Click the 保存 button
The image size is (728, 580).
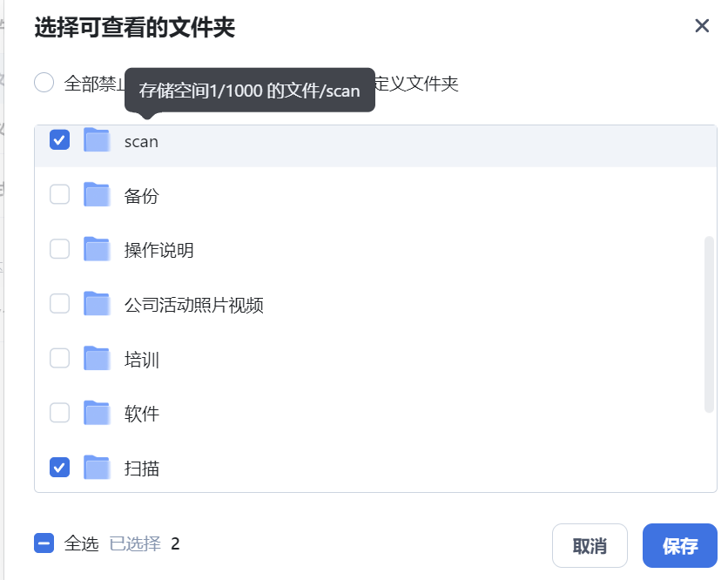click(680, 546)
